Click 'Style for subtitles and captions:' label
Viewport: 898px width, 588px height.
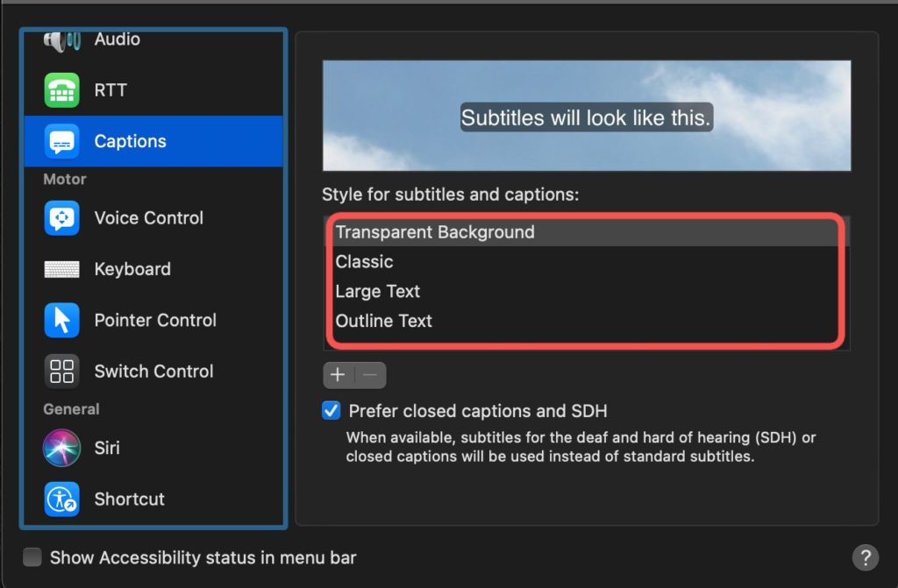click(450, 195)
